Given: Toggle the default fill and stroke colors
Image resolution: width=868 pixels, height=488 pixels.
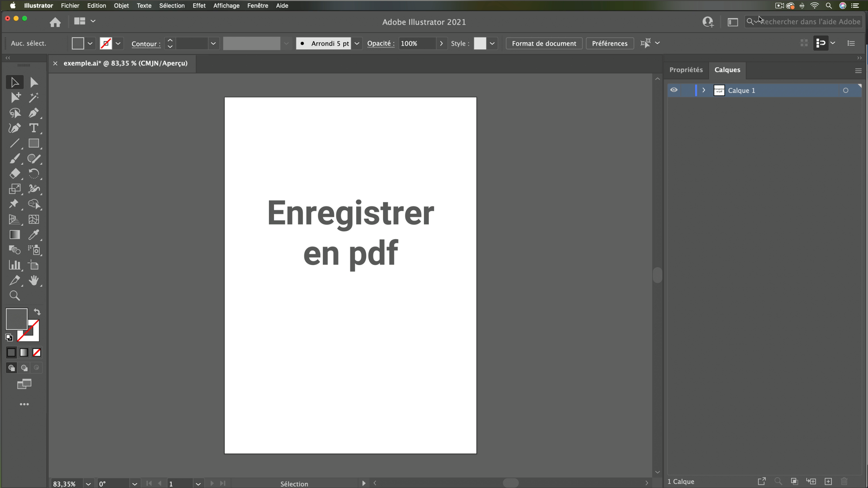Looking at the screenshot, I should tap(9, 337).
